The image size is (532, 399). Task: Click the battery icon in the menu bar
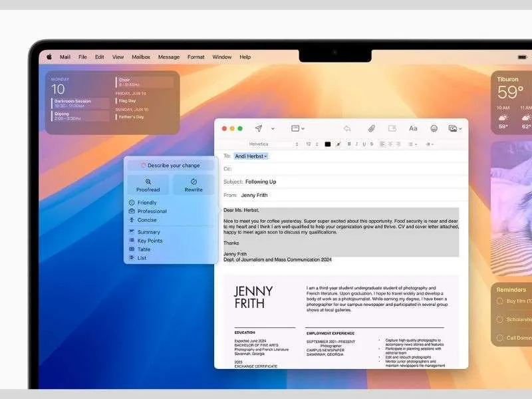522,57
